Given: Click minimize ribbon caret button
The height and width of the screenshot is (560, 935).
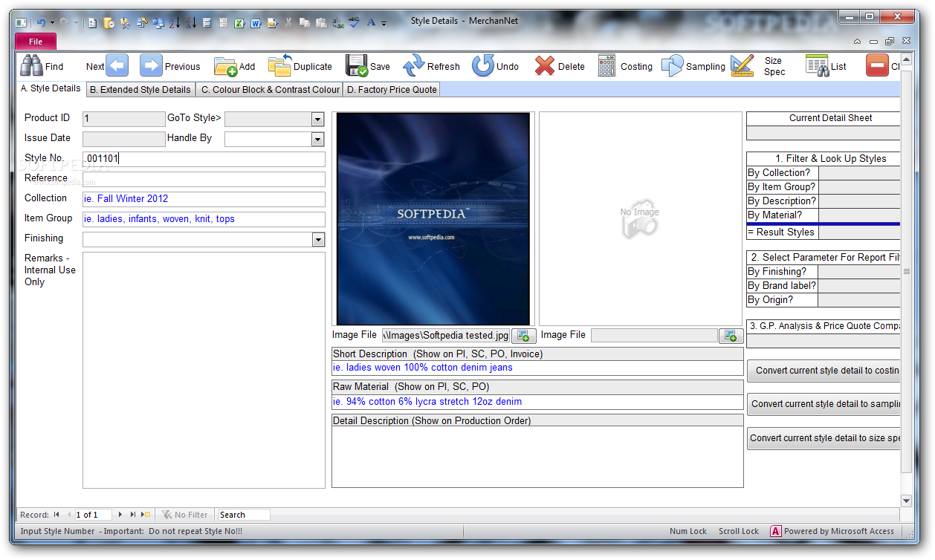Looking at the screenshot, I should tap(858, 42).
